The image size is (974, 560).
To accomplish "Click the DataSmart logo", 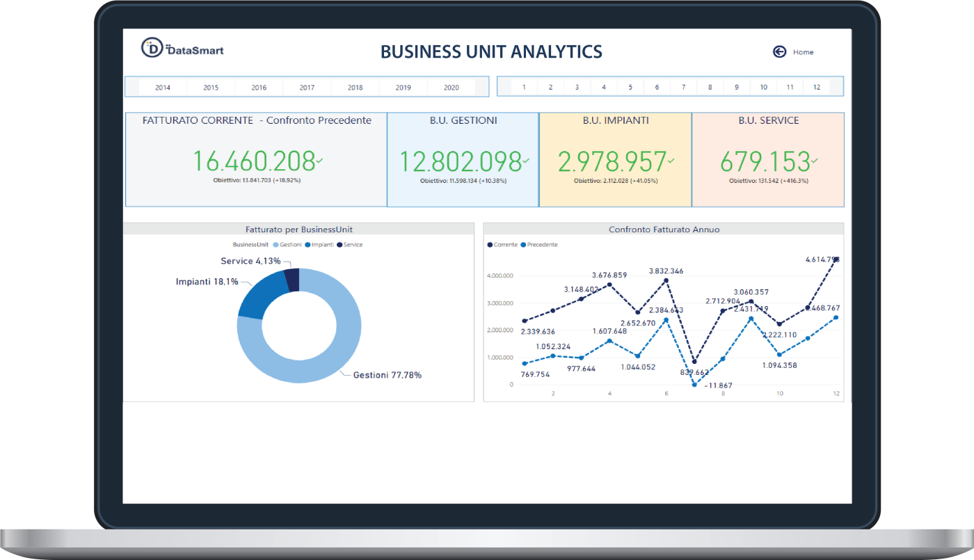I will click(182, 49).
